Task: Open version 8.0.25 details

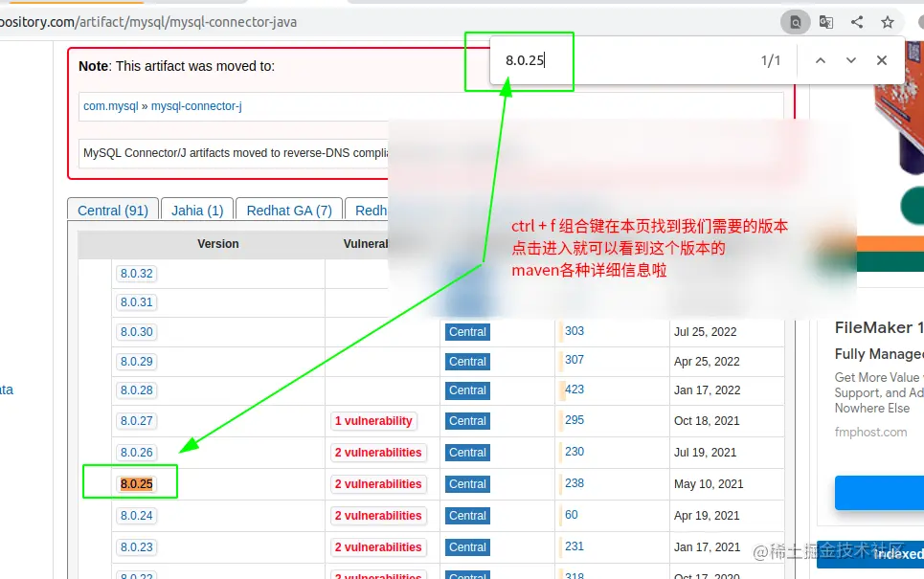Action: pos(135,483)
